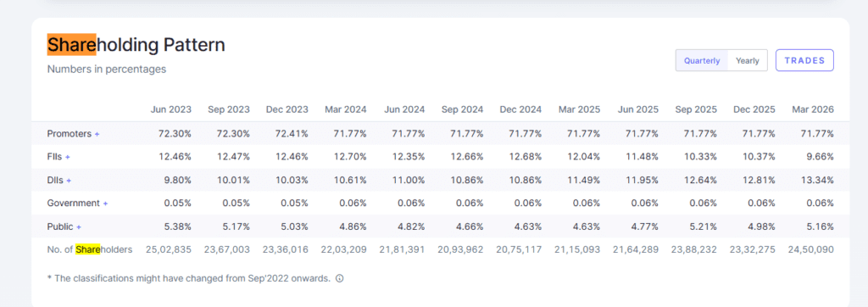
Task: Click the FIIs row label
Action: coord(55,158)
